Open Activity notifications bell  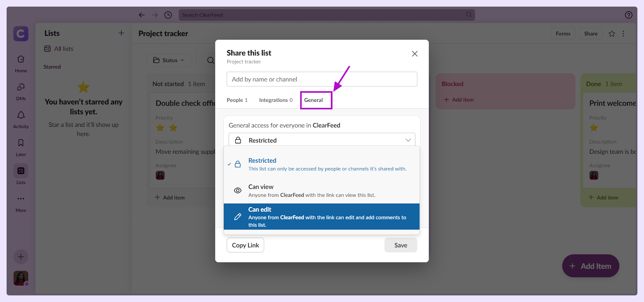coord(21,120)
